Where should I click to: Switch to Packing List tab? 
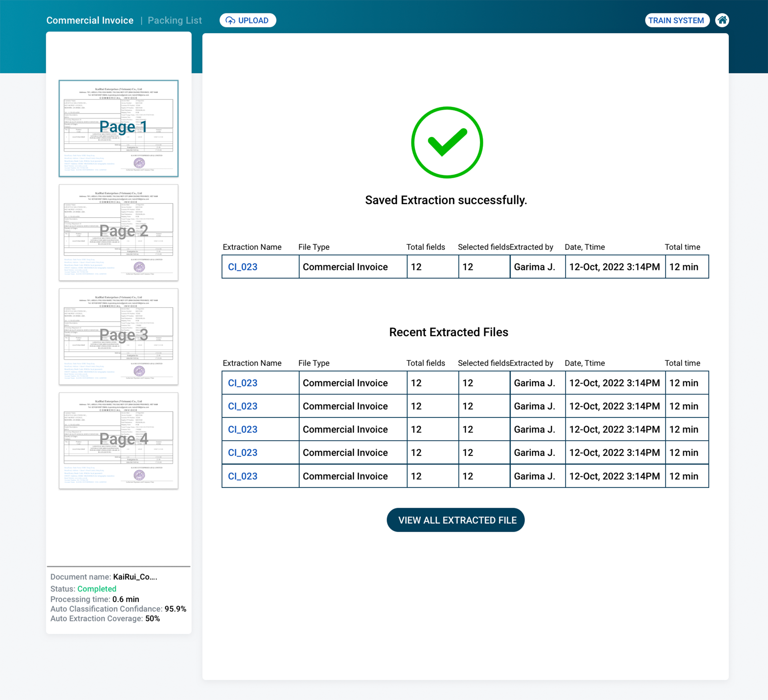pos(175,20)
